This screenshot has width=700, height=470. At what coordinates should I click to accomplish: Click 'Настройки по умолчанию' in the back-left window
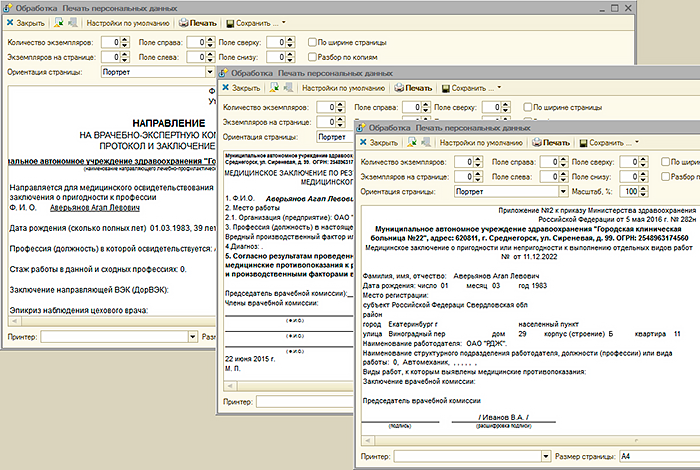[129, 21]
